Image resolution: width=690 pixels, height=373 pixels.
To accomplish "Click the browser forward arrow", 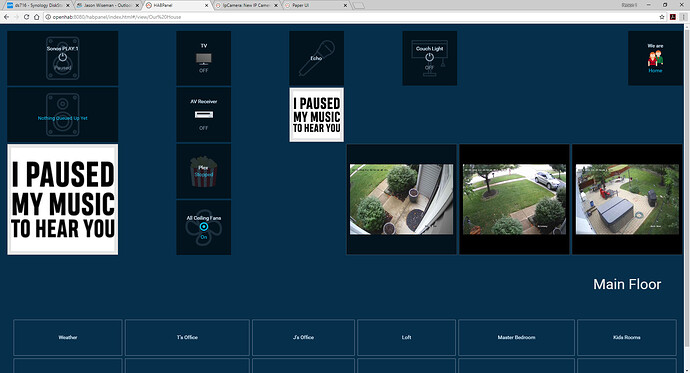I will pyautogui.click(x=16, y=17).
